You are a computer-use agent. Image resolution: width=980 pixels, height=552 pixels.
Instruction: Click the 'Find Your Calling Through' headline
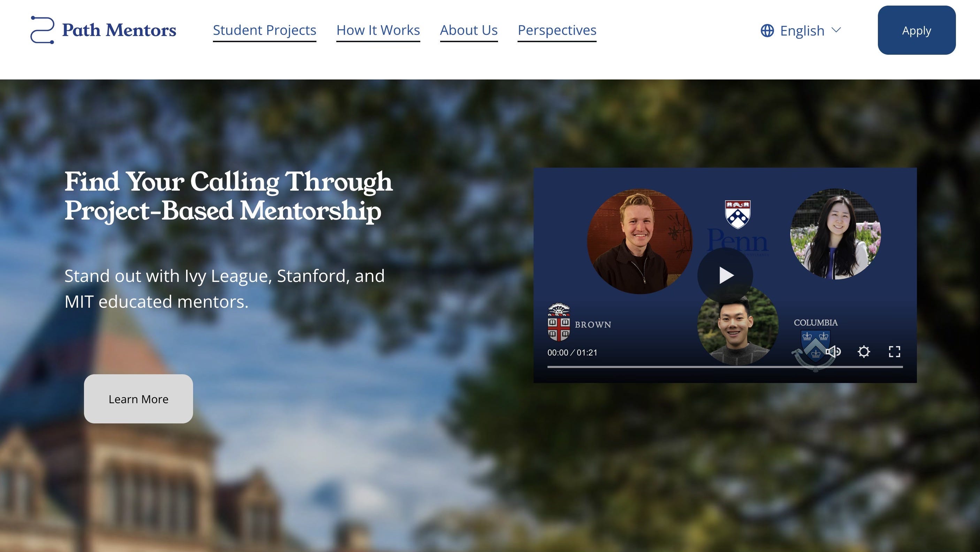click(x=228, y=182)
